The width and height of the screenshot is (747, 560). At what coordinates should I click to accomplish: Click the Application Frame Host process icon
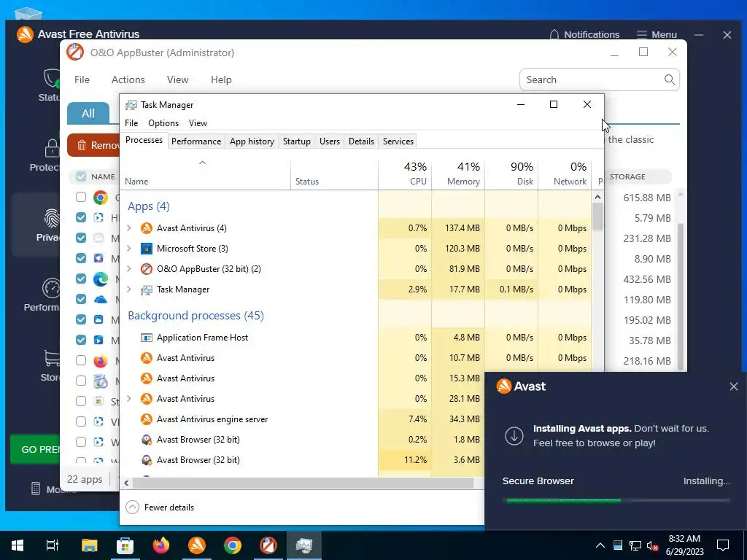point(146,338)
